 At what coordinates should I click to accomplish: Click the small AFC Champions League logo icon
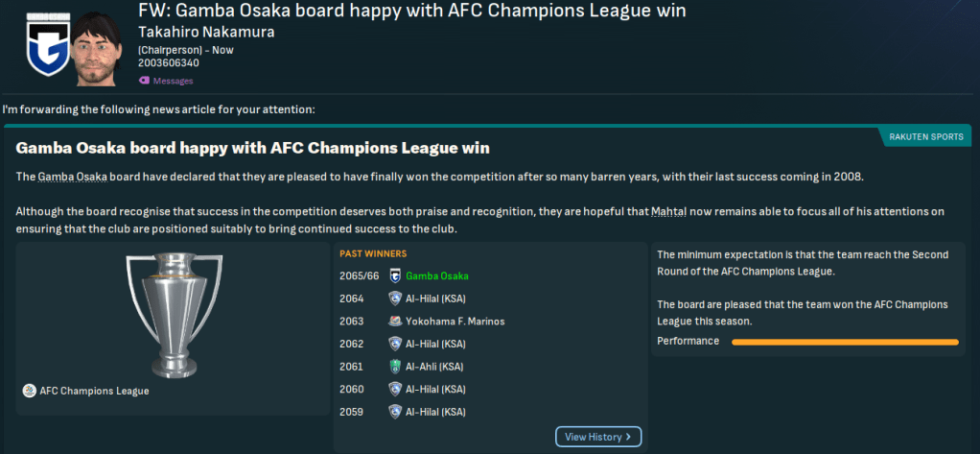click(x=28, y=391)
